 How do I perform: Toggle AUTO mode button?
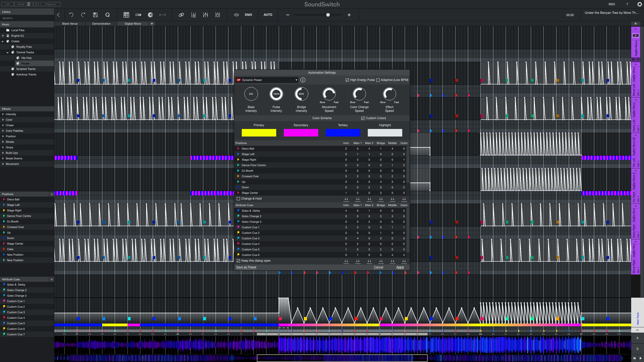(x=268, y=15)
